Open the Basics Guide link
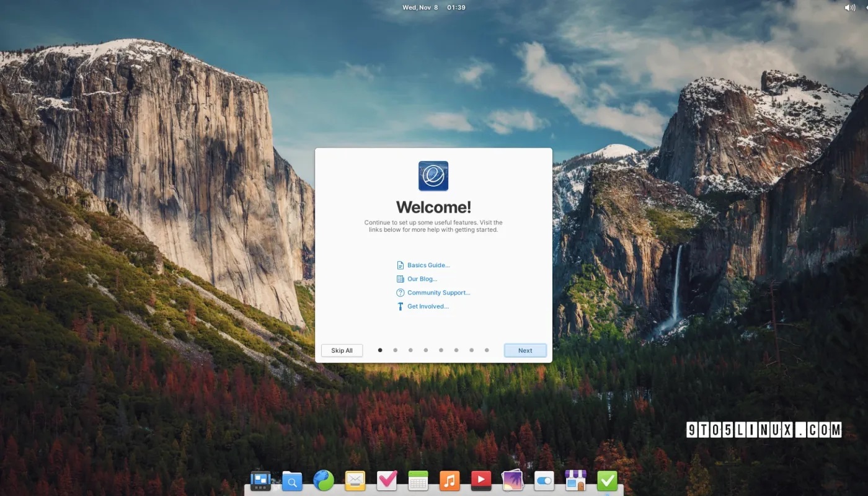Screen dimensions: 868x496 (x=427, y=265)
